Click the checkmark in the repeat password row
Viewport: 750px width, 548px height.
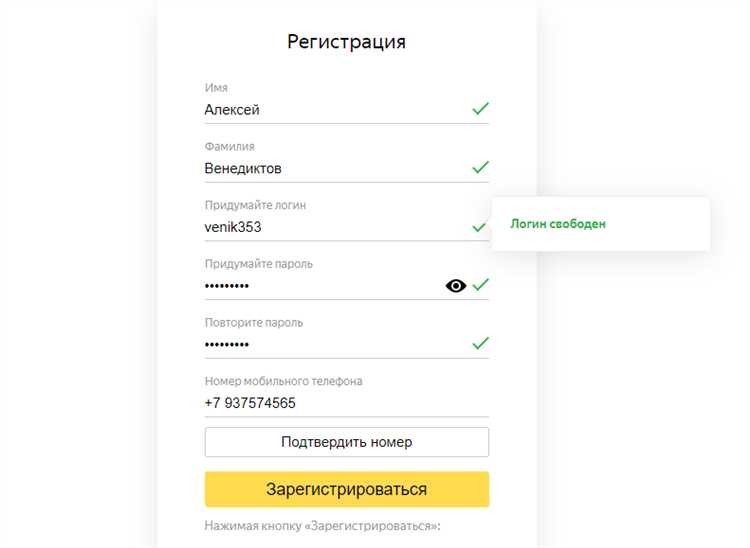[x=481, y=344]
